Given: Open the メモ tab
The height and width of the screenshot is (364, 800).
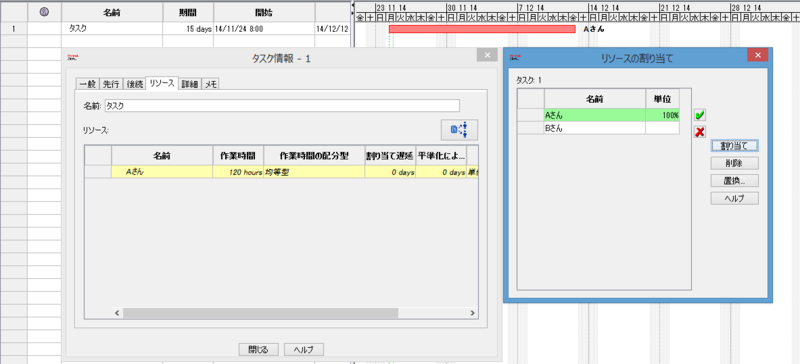Looking at the screenshot, I should click(x=211, y=84).
